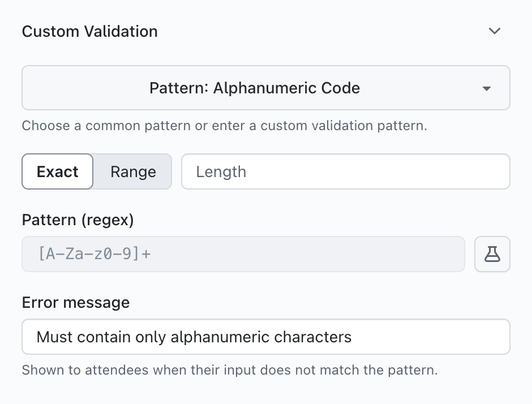The image size is (532, 404).
Task: Click the small caret arrow in pattern selector
Action: [486, 89]
